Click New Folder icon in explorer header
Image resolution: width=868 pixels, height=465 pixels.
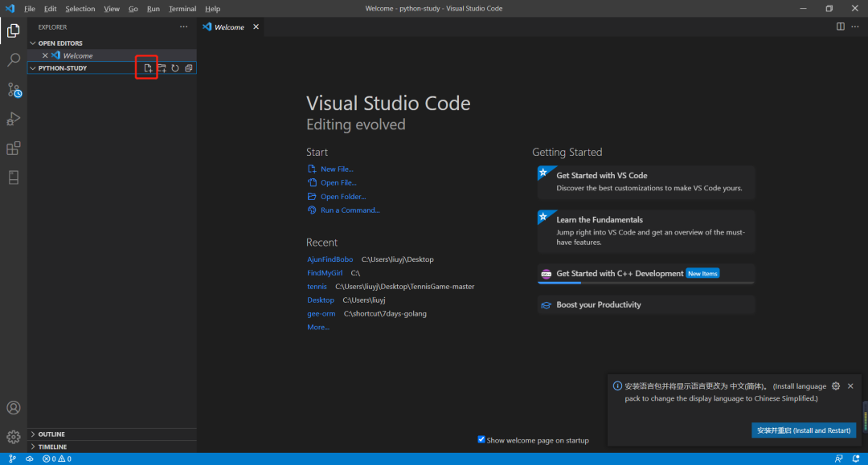tap(162, 68)
